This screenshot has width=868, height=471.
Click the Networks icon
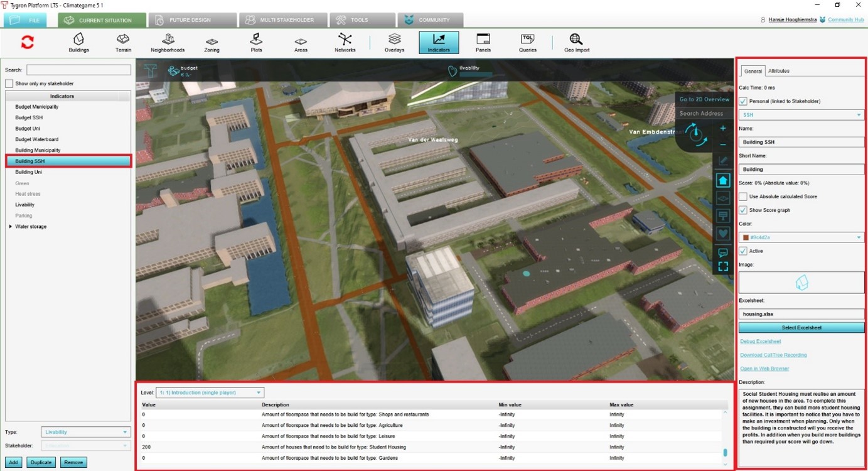tap(345, 42)
